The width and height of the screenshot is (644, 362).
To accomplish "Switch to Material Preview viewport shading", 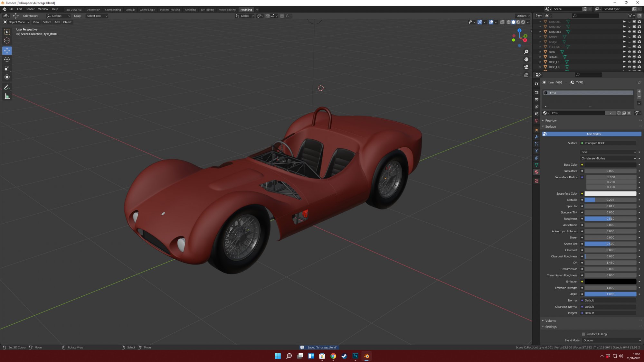I will (518, 22).
